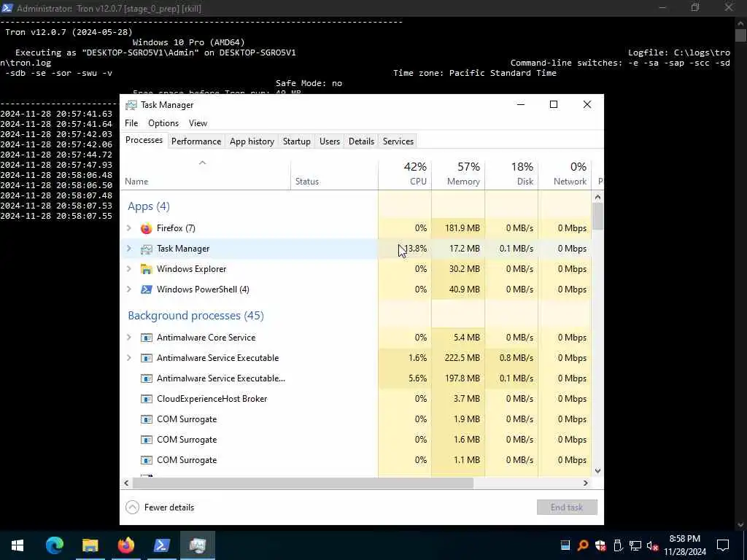Viewport: 747px width, 560px height.
Task: Expand the Task Manager process entry
Action: (128, 249)
